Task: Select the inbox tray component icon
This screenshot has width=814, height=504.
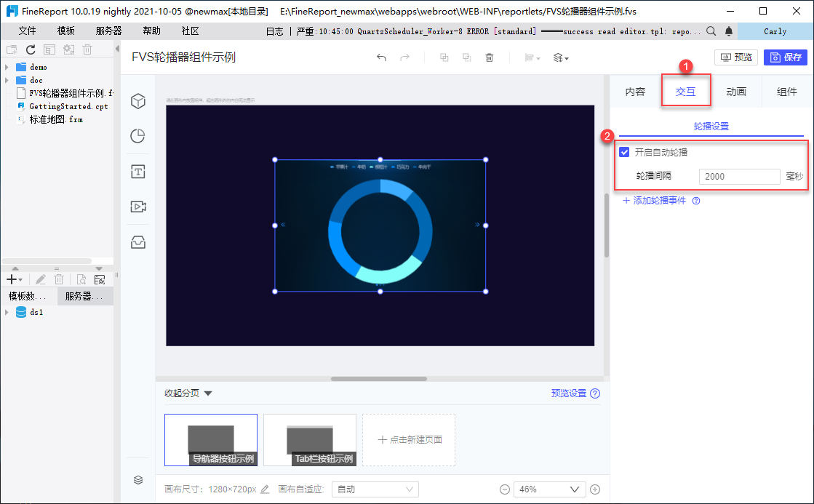Action: (x=138, y=242)
